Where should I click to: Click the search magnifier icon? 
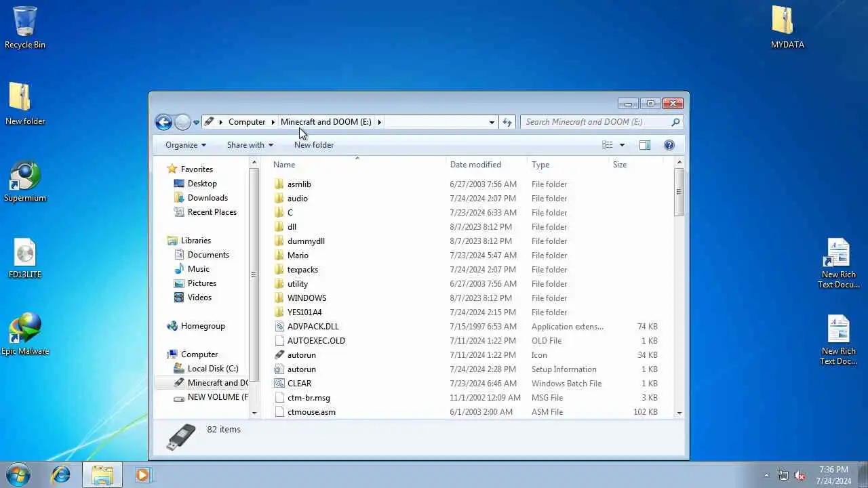pyautogui.click(x=675, y=122)
